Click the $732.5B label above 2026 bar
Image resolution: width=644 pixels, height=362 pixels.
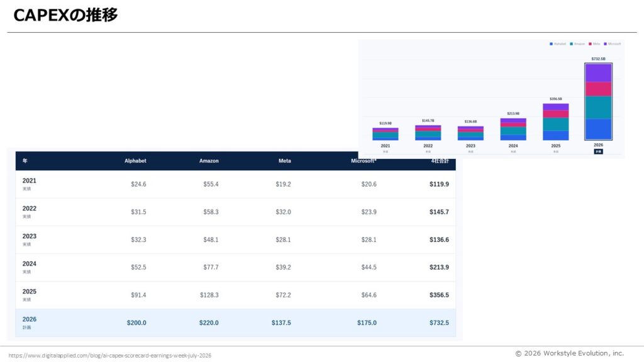pyautogui.click(x=599, y=58)
